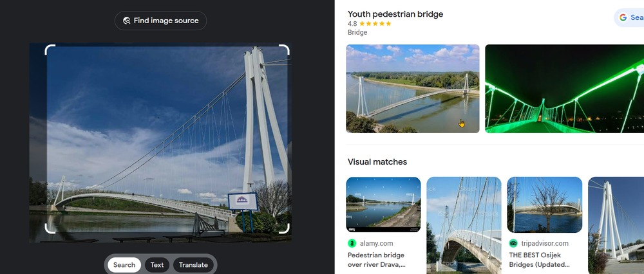This screenshot has width=644, height=274.
Task: Click the lens icon beside Find image source
Action: 127,21
